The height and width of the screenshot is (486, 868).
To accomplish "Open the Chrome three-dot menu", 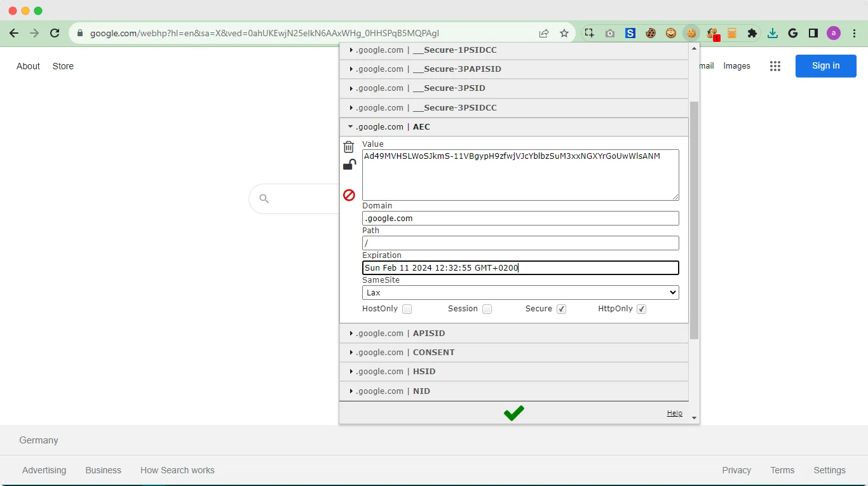I will (x=855, y=33).
